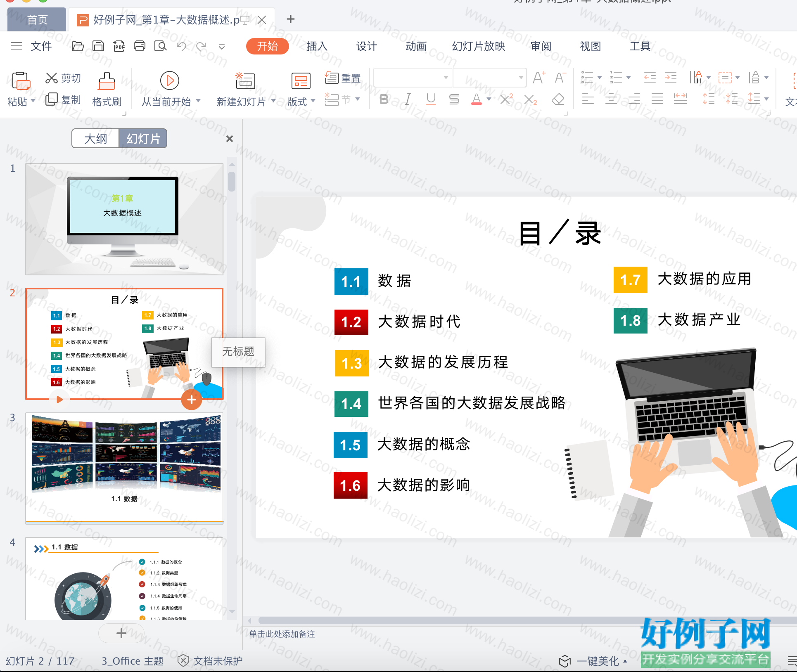The height and width of the screenshot is (672, 797).
Task: Select slide 1 thumbnail 大数据概述
Action: click(x=124, y=219)
